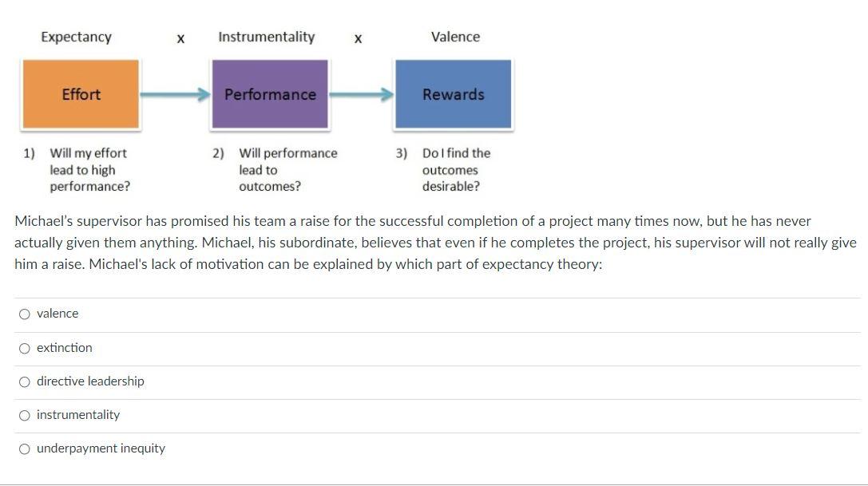Screen dimensions: 868x486
Task: Click the blue Rewards box
Action: tap(454, 94)
